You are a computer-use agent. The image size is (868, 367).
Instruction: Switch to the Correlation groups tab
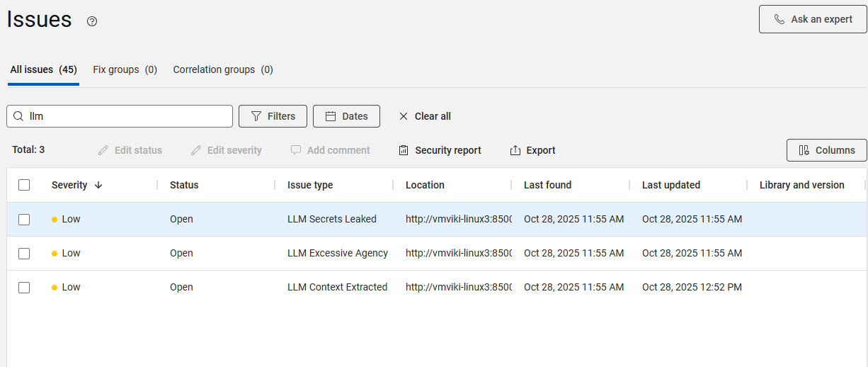click(222, 69)
